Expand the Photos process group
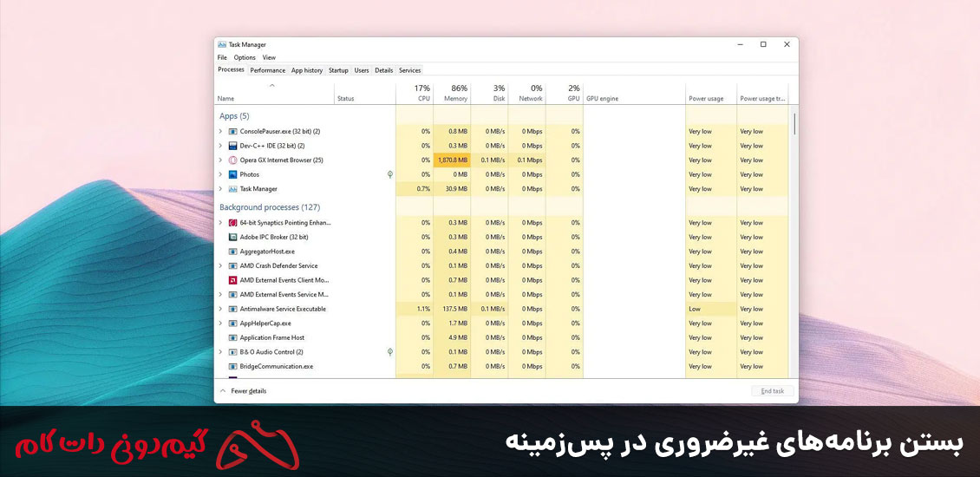Screen dimensions: 980x477 [220, 174]
